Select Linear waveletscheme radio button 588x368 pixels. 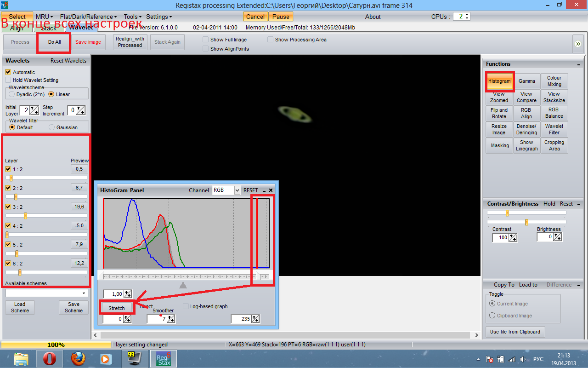[x=51, y=94]
